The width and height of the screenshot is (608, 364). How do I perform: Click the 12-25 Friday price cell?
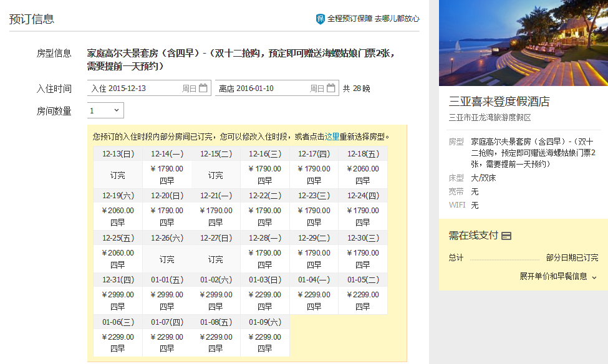[118, 259]
